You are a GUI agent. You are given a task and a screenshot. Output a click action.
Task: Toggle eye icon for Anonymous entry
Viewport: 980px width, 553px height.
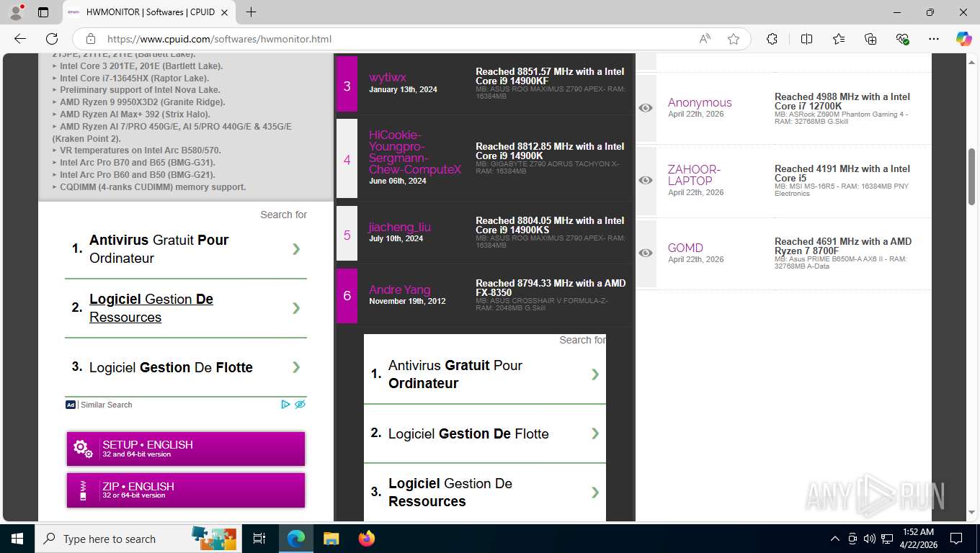pyautogui.click(x=646, y=108)
